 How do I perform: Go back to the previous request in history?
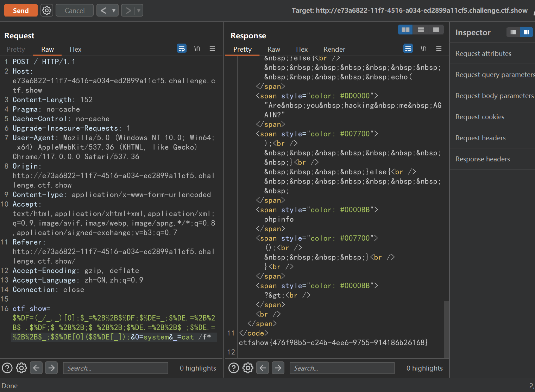click(103, 11)
